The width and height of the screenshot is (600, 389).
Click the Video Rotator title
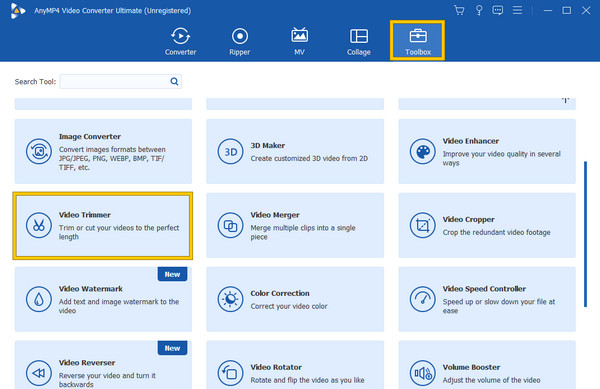pyautogui.click(x=276, y=367)
